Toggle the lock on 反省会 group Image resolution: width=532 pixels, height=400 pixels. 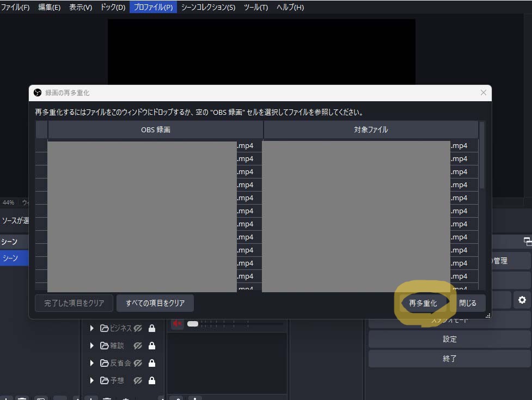tap(152, 363)
